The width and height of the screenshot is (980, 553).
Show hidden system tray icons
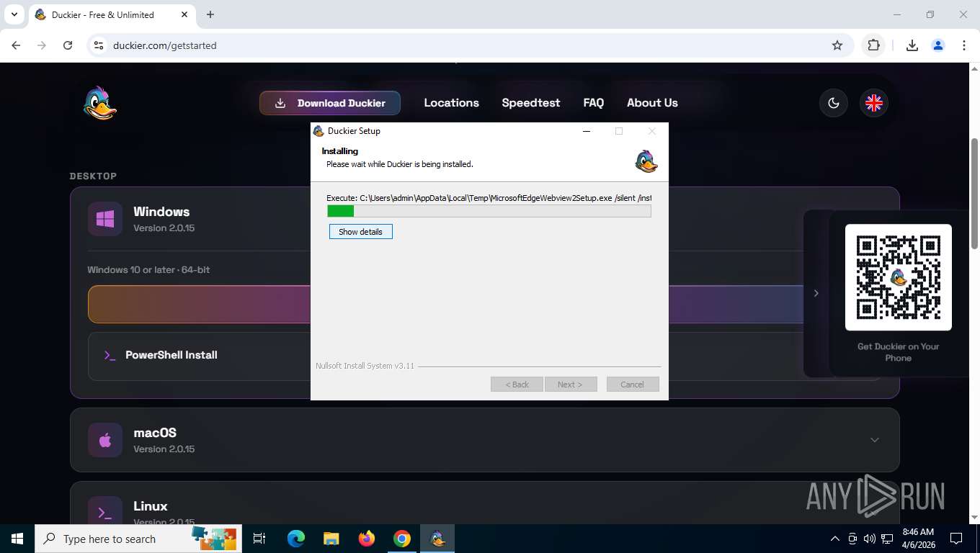coord(835,539)
